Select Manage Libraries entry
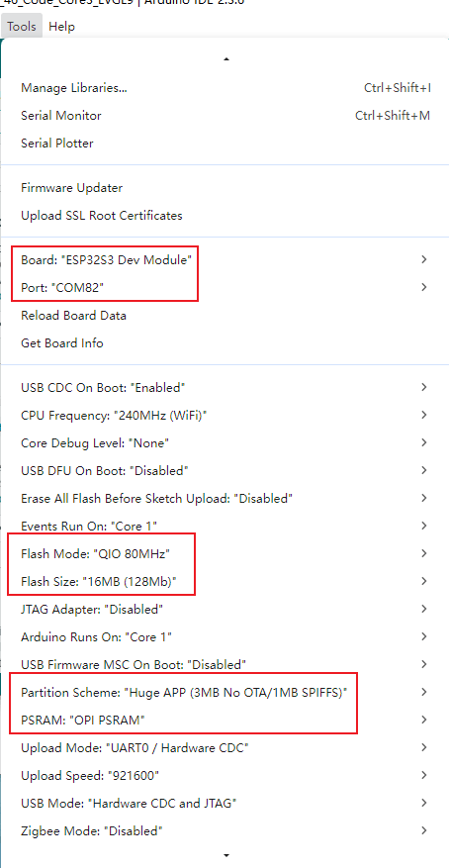The height and width of the screenshot is (868, 449). tap(225, 87)
